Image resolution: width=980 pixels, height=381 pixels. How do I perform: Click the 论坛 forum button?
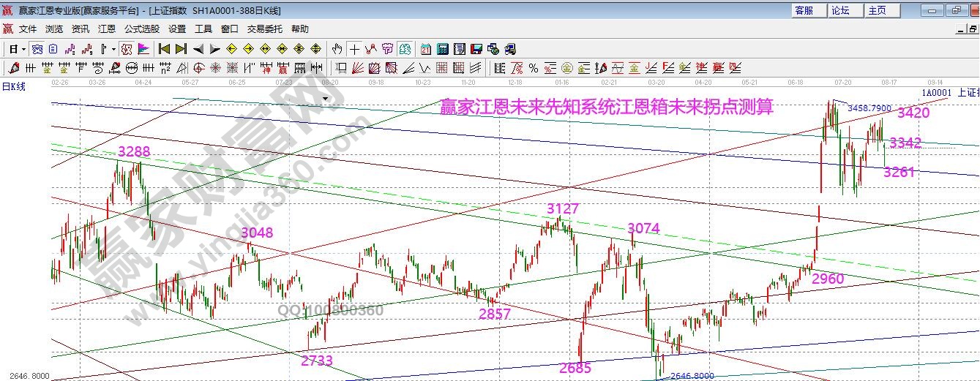(x=840, y=10)
